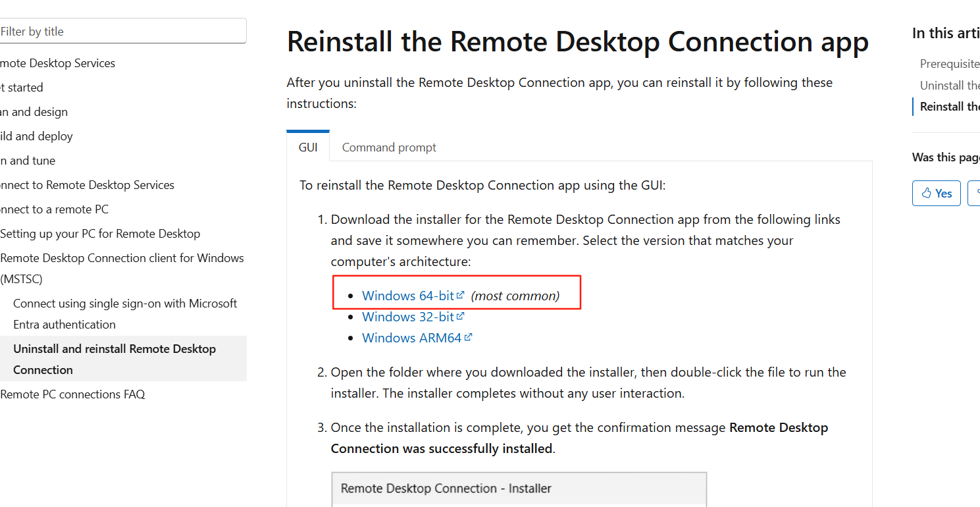Open the Windows 32-bit installer link
The width and height of the screenshot is (980, 507).
408,317
